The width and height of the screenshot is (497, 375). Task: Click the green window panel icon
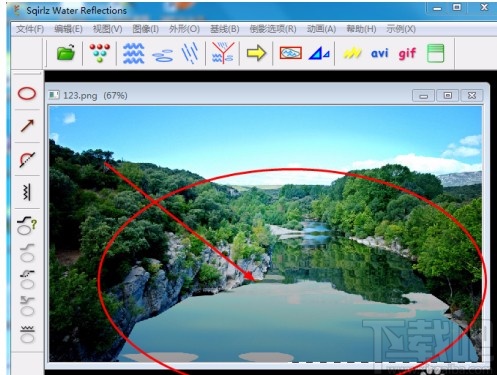coord(435,53)
